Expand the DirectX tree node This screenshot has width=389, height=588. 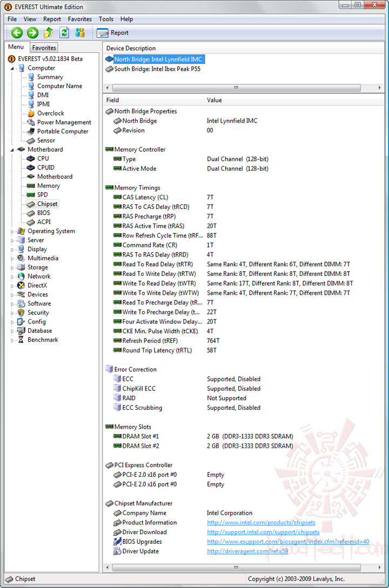point(12,286)
